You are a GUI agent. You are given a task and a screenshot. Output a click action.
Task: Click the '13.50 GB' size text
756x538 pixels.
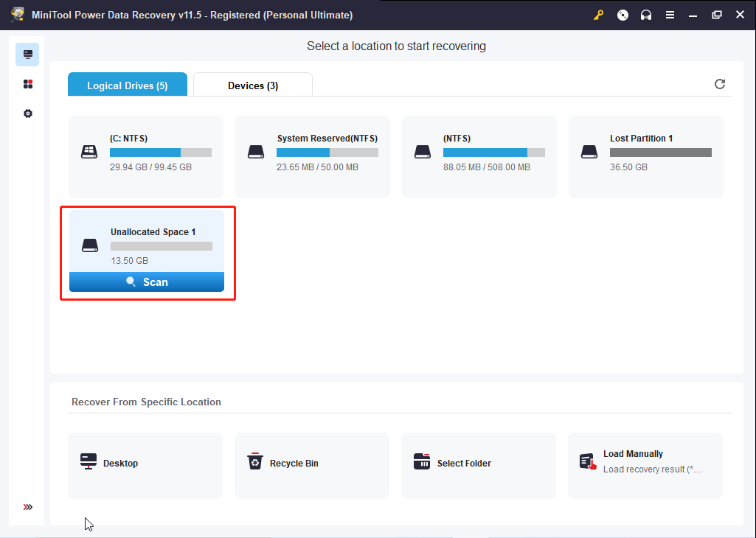point(129,261)
